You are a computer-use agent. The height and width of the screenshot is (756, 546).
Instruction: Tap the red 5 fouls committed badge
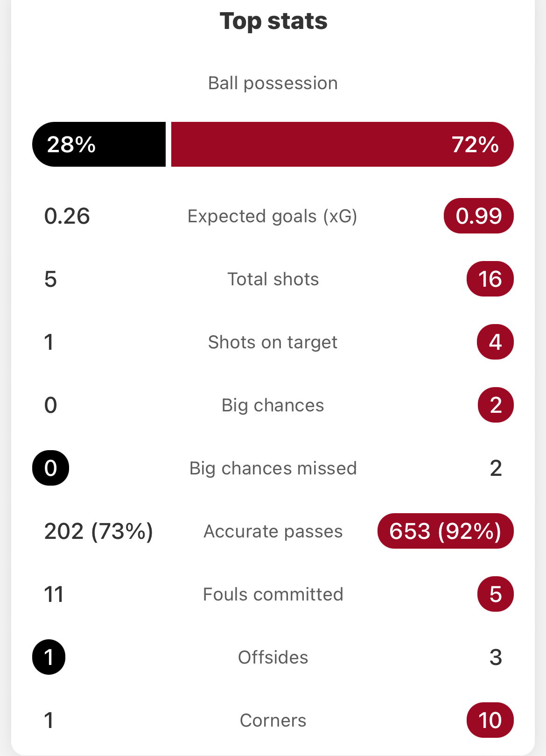[496, 594]
